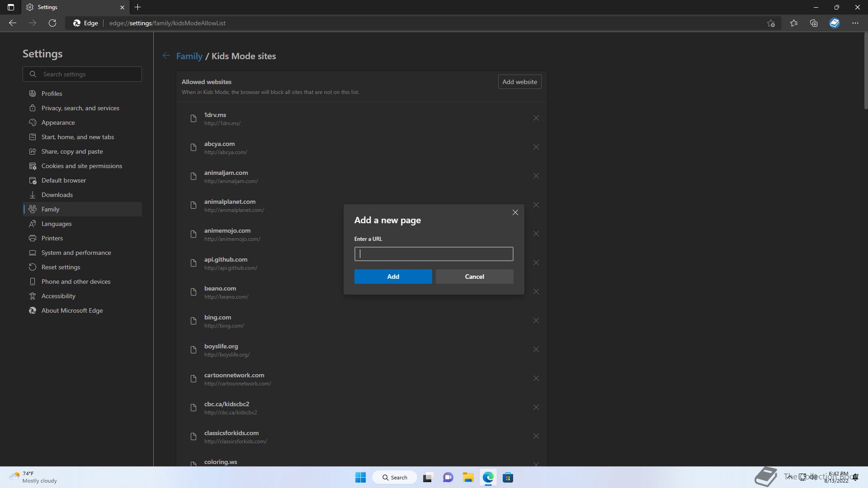Cancel the Add a new page dialog
This screenshot has height=488, width=868.
pyautogui.click(x=474, y=277)
